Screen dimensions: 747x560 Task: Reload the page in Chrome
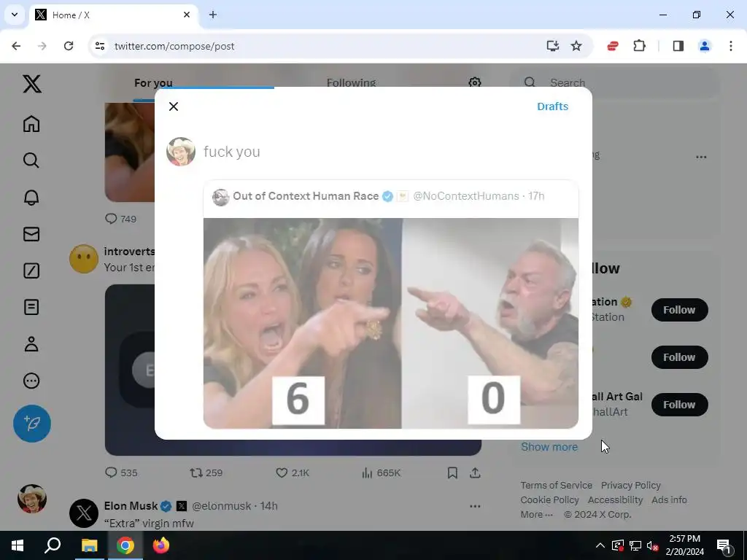(69, 46)
